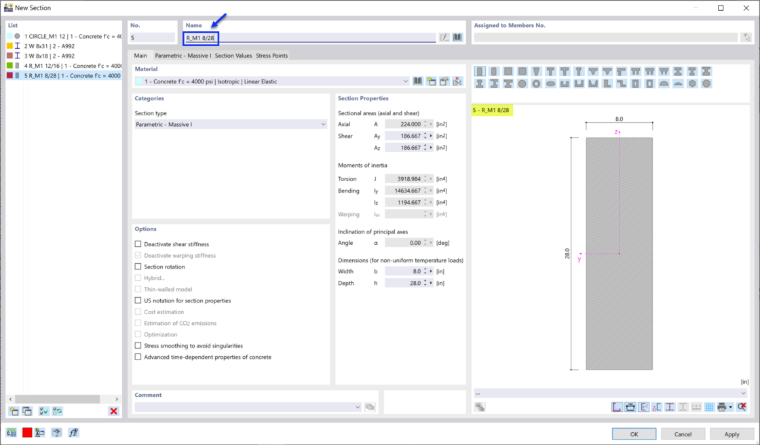Switch to the Stress Points tab
The height and width of the screenshot is (445, 760).
tap(271, 56)
